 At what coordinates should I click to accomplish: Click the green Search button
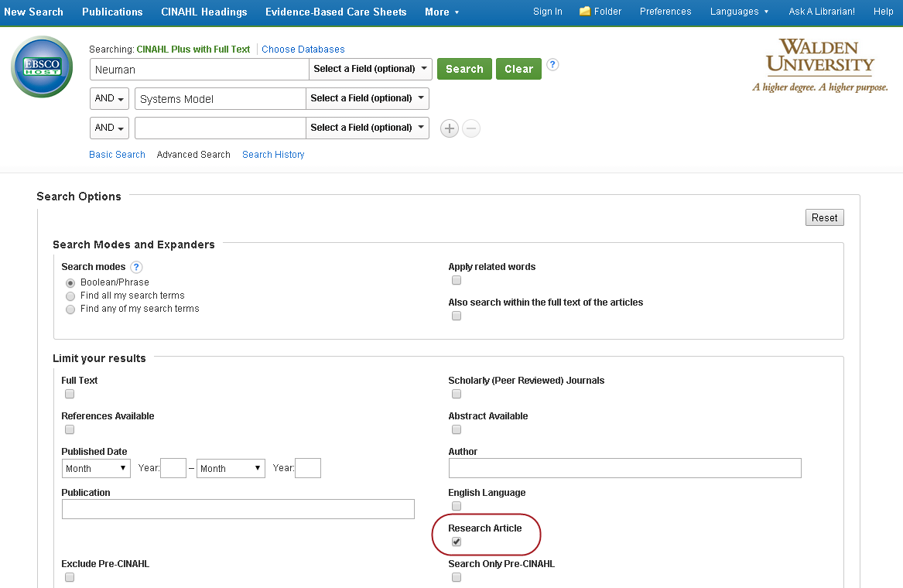pos(465,69)
